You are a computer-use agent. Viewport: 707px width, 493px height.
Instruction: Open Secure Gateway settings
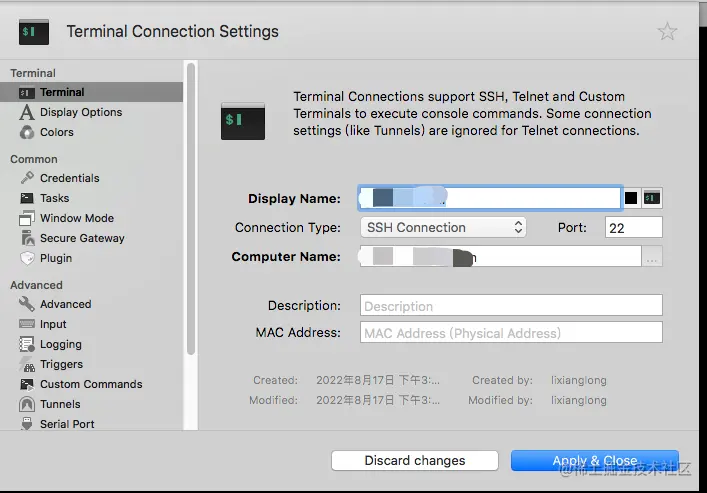(x=82, y=238)
